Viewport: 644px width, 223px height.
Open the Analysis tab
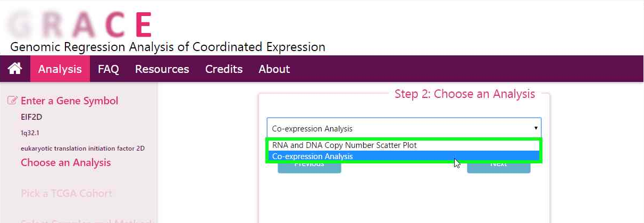(60, 69)
